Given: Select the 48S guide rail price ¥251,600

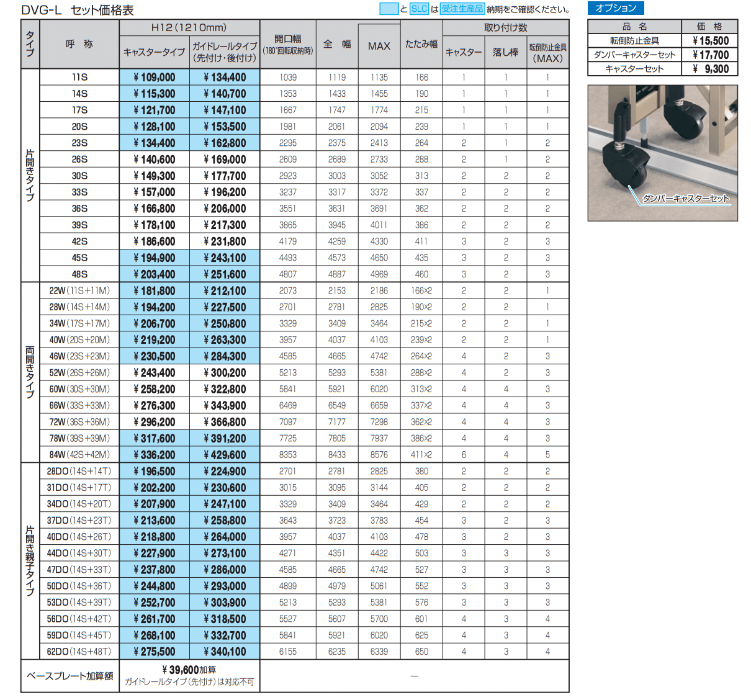Looking at the screenshot, I should (225, 274).
